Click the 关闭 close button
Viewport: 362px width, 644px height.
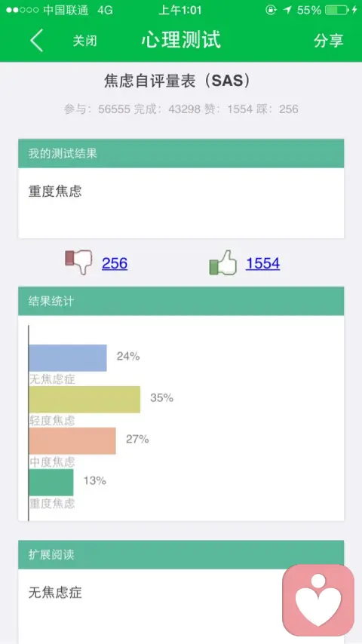tap(84, 41)
